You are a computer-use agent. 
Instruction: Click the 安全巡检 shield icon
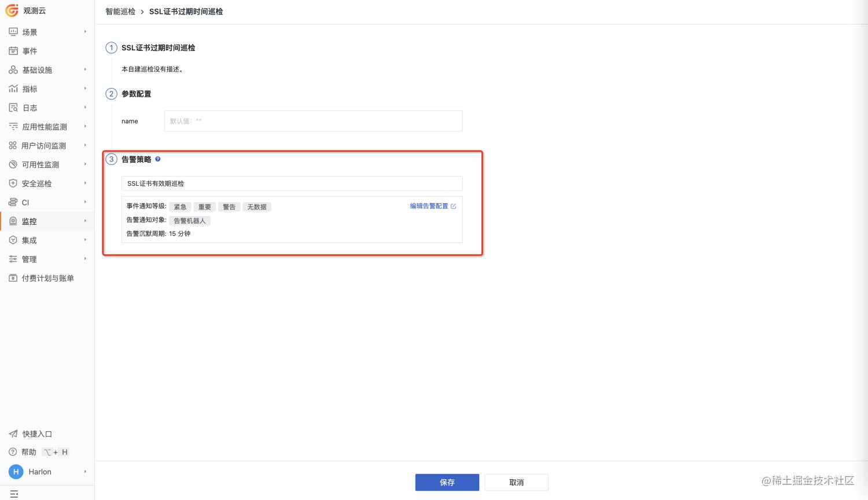coord(13,183)
